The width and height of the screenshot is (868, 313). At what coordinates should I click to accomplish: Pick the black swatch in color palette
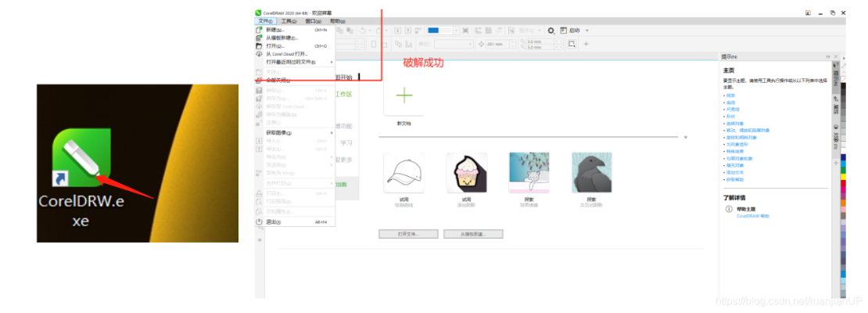[x=843, y=85]
